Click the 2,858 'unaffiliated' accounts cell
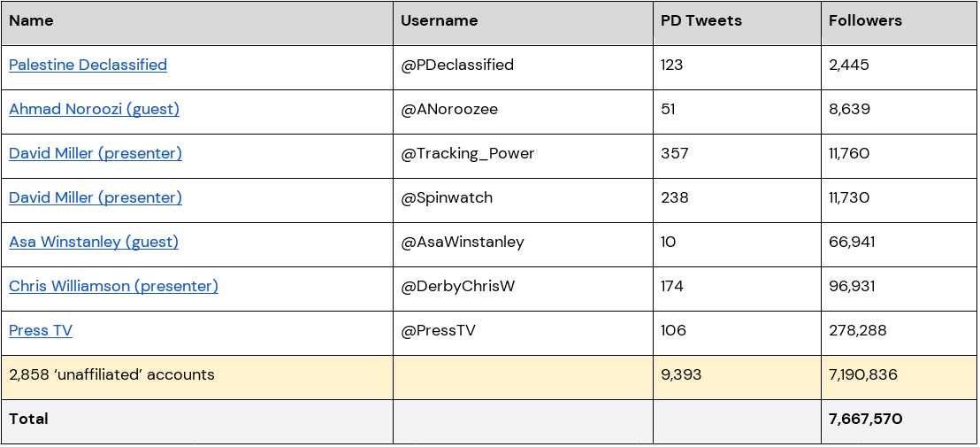Image resolution: width=980 pixels, height=447 pixels. coord(111,375)
